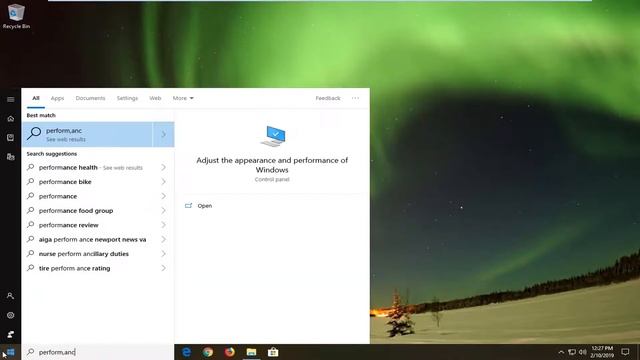Switch to the Settings search tab
This screenshot has width=640, height=360.
click(x=127, y=98)
